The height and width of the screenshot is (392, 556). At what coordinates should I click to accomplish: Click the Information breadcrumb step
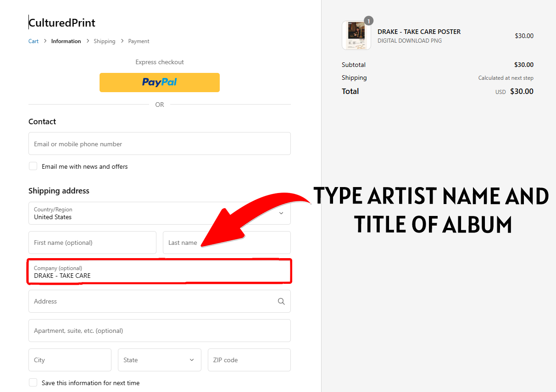coord(66,41)
